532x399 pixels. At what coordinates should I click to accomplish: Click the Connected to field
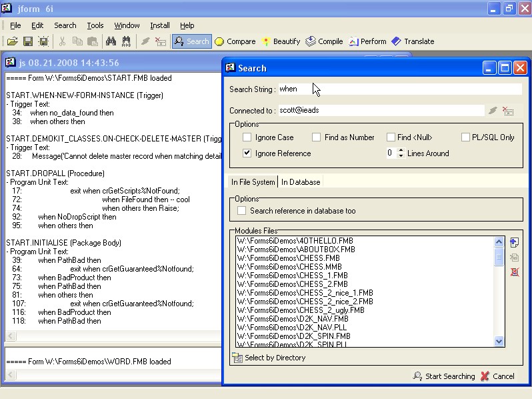pos(381,110)
